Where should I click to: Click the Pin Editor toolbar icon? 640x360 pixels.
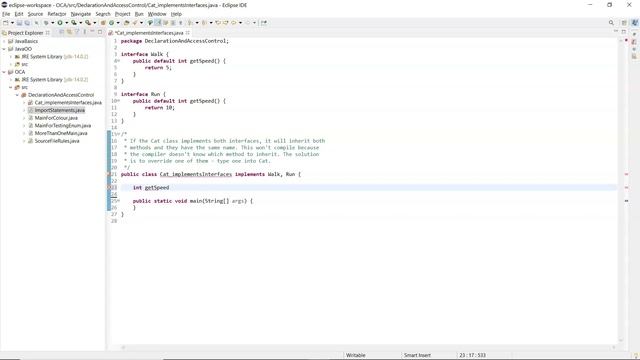(263, 23)
